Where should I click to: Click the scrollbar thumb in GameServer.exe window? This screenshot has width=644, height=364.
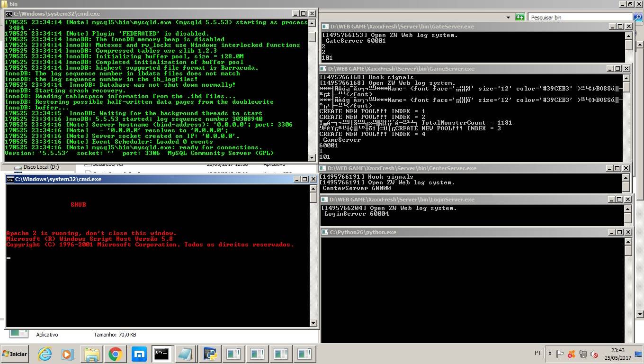[626, 87]
